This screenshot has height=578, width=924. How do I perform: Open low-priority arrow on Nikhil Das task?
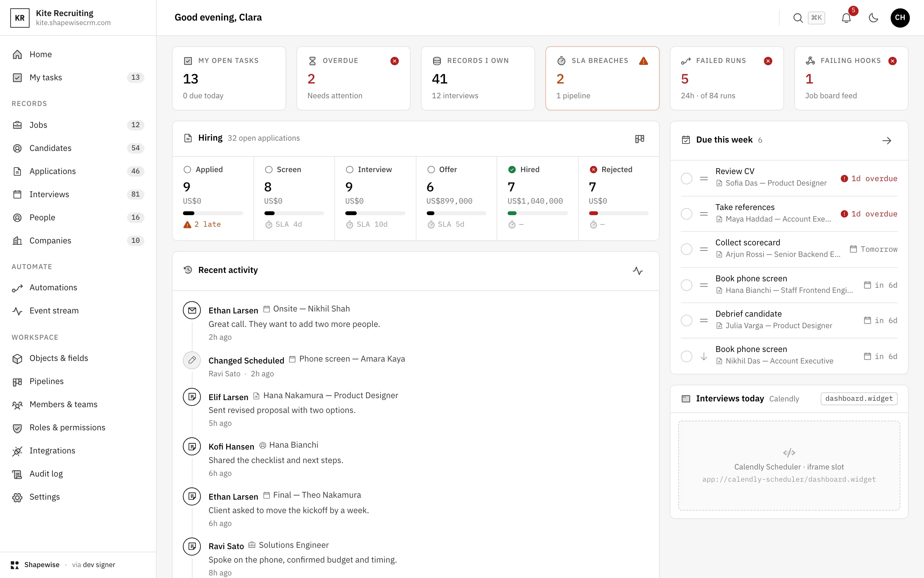[x=704, y=356]
